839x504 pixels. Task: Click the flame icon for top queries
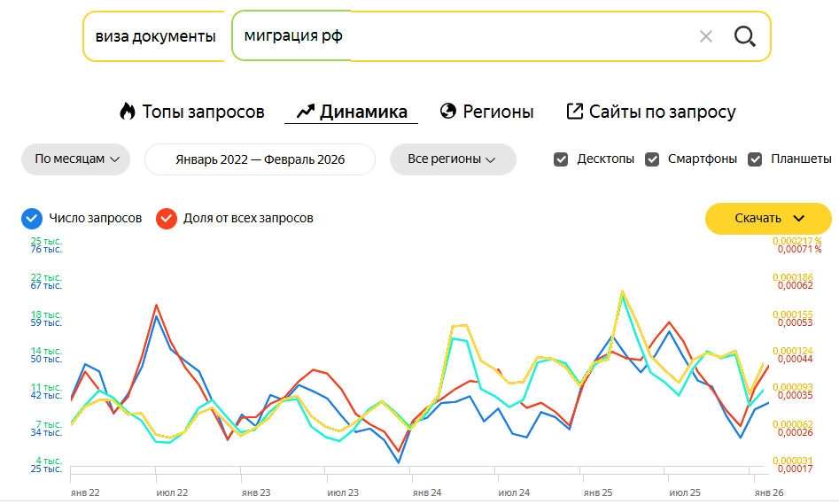(128, 112)
